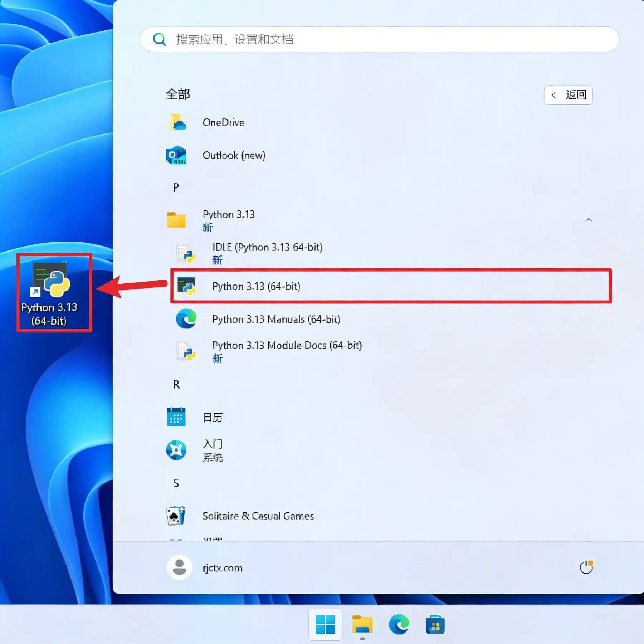Focus the 搜索应用、设置和文档 search field

[x=380, y=39]
